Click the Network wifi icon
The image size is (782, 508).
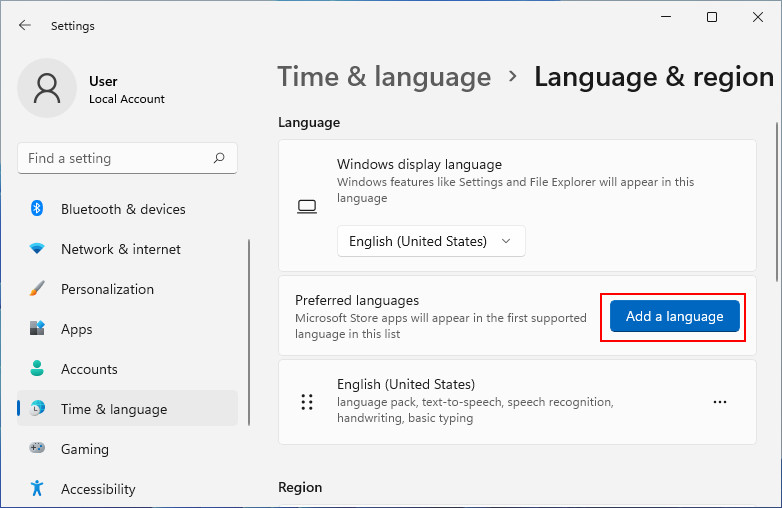pos(37,248)
